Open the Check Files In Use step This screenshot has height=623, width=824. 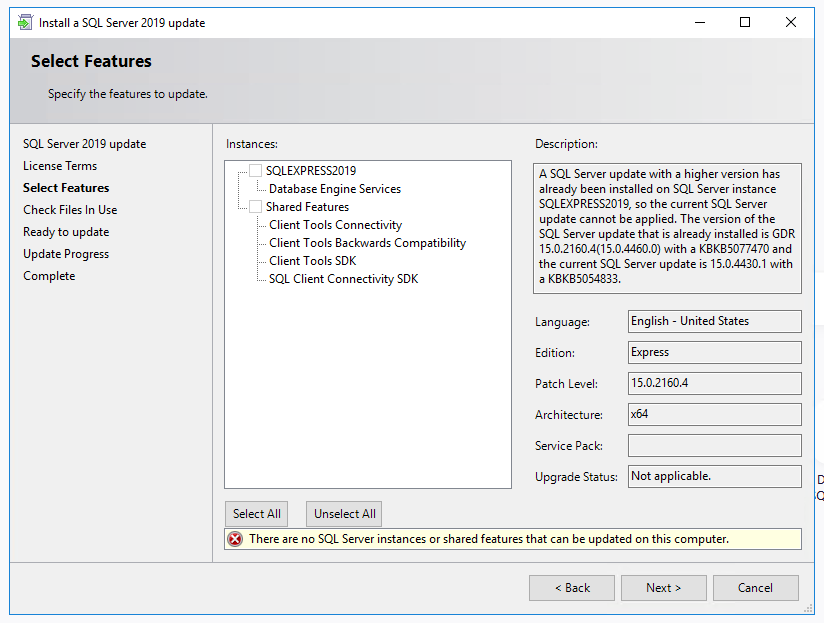(70, 210)
